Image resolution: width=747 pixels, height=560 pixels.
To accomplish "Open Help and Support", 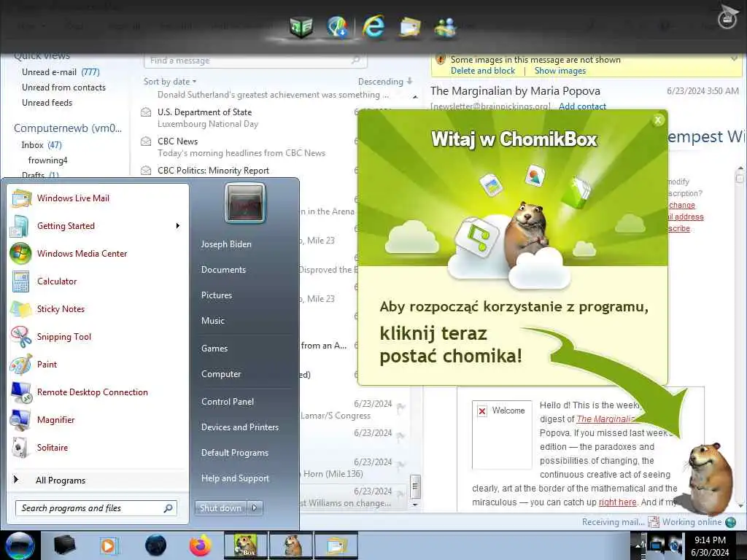I will [235, 478].
